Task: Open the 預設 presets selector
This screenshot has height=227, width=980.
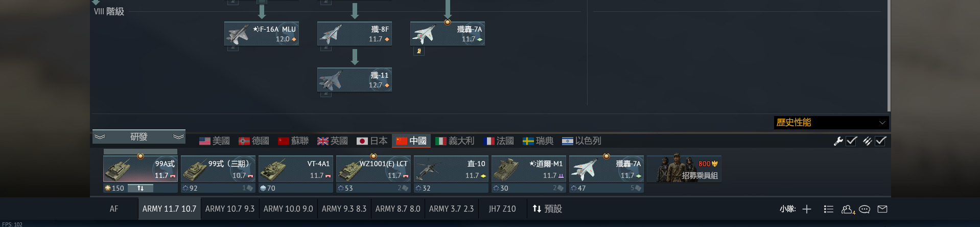Action: pyautogui.click(x=547, y=209)
